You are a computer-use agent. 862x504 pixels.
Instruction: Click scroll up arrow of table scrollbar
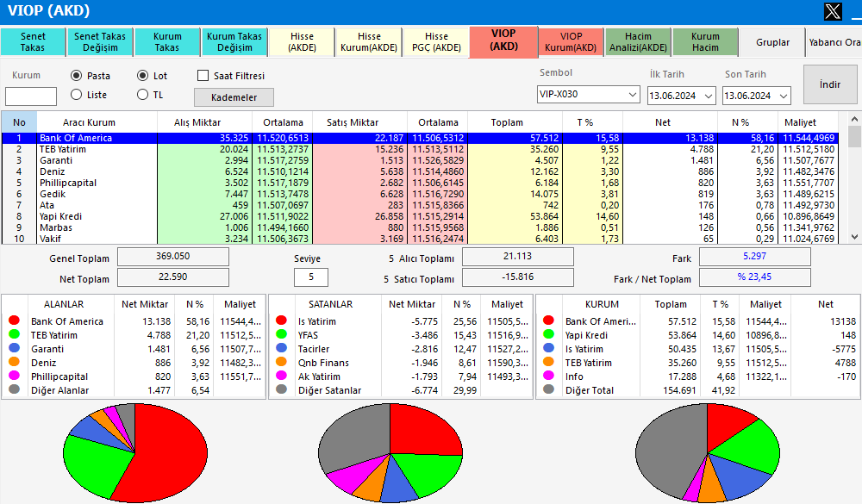[853, 119]
